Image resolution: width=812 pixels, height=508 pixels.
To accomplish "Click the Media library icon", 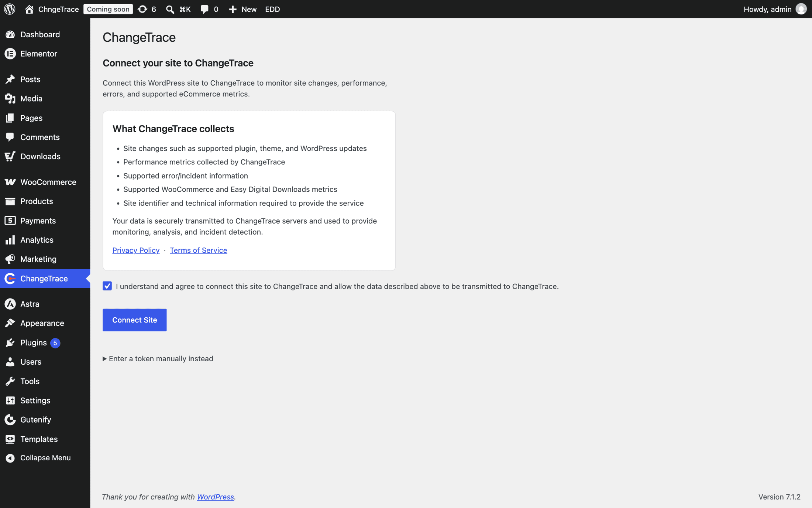I will tap(10, 99).
